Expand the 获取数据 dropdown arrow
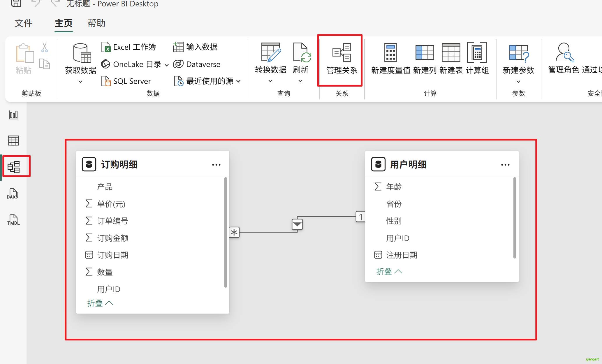 (x=80, y=82)
